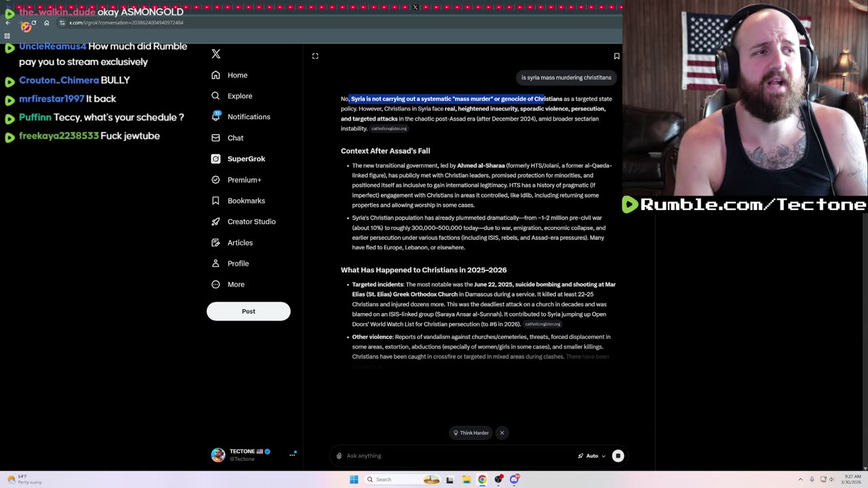The width and height of the screenshot is (868, 488).
Task: Click the Bookmarks icon in sidebar
Action: click(216, 201)
